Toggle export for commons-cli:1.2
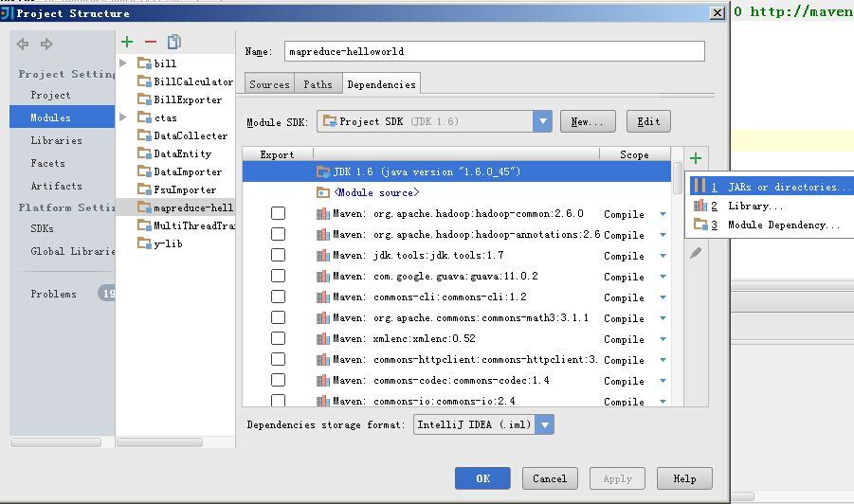 pos(278,297)
